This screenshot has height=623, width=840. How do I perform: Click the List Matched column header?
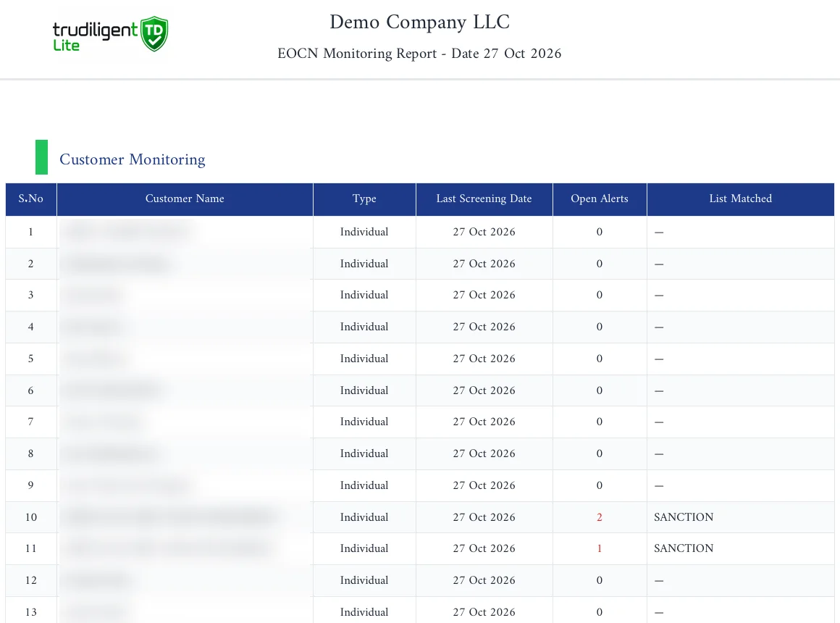[740, 199]
